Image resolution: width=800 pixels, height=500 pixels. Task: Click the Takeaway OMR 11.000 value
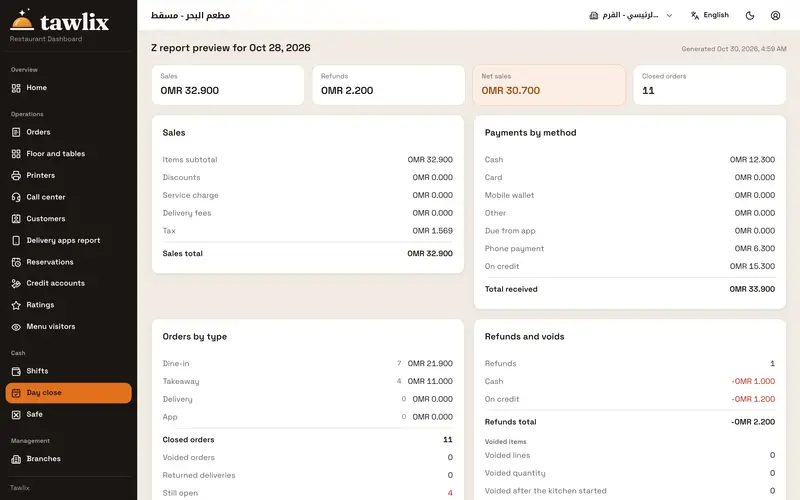430,382
